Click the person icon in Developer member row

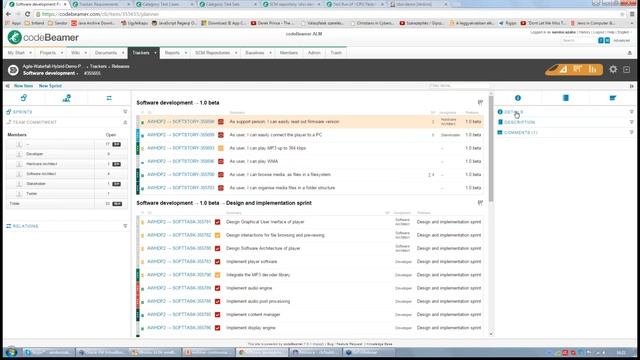tap(19, 154)
